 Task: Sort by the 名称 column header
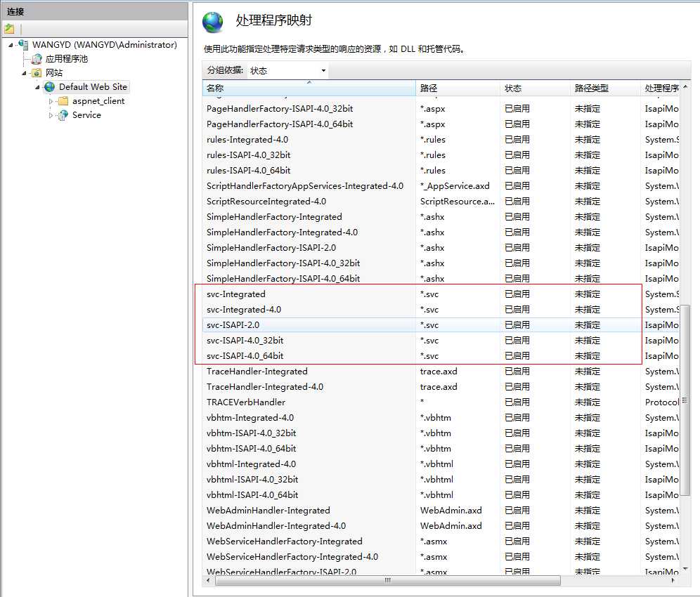tap(309, 88)
